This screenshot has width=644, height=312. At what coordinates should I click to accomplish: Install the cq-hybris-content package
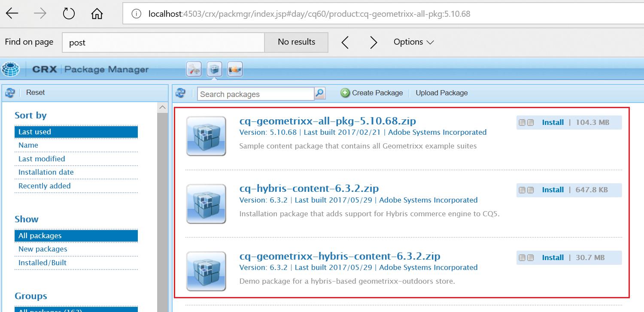(x=553, y=190)
